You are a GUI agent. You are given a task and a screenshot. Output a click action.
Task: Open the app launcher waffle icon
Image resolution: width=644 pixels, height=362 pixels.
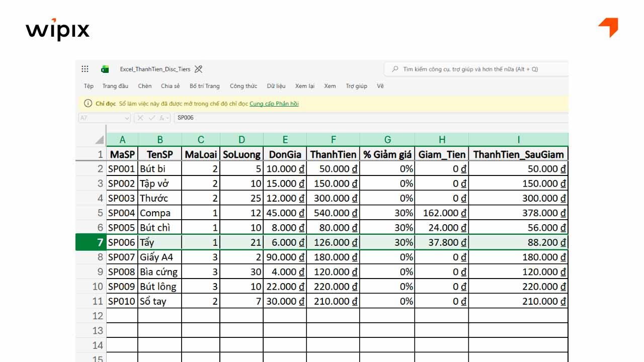85,69
